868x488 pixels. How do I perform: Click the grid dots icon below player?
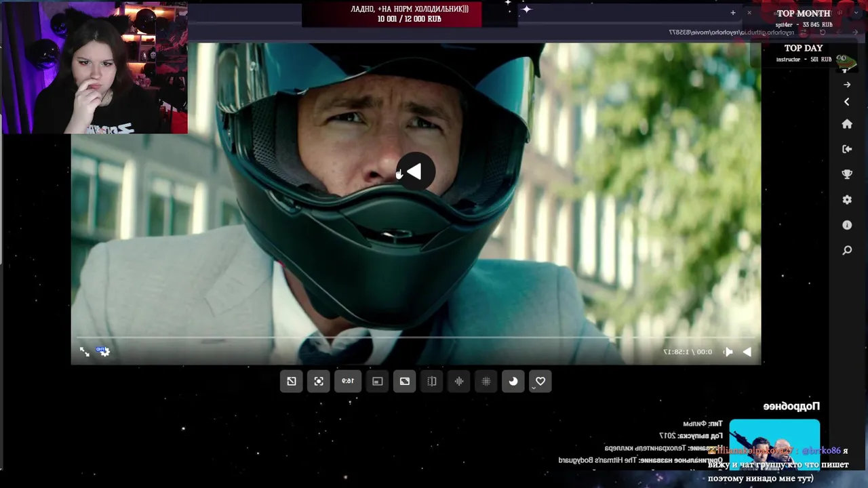[x=486, y=381]
